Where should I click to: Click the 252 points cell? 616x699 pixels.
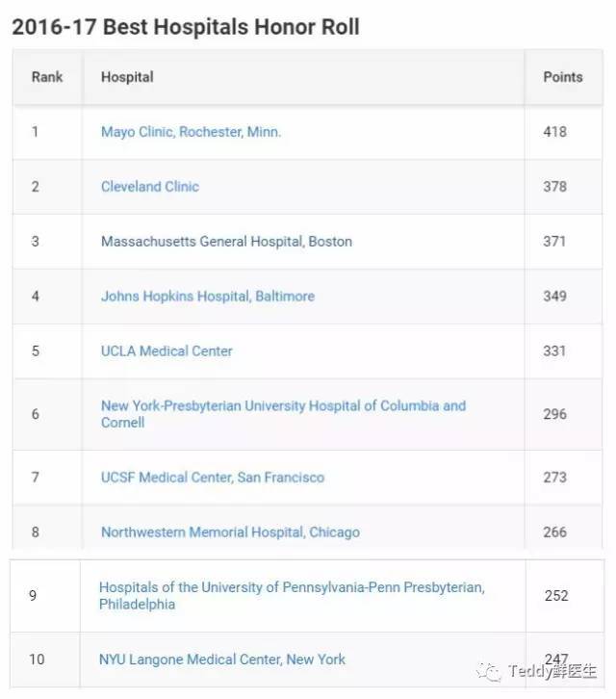(x=556, y=596)
